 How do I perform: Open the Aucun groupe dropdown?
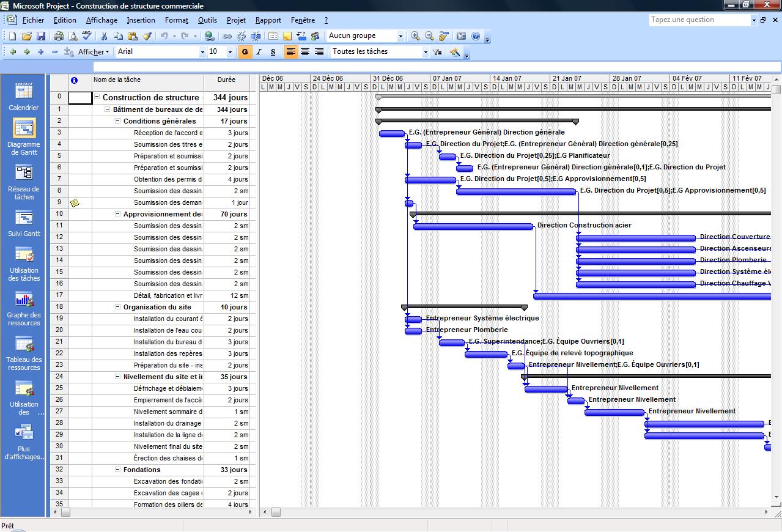tap(400, 36)
